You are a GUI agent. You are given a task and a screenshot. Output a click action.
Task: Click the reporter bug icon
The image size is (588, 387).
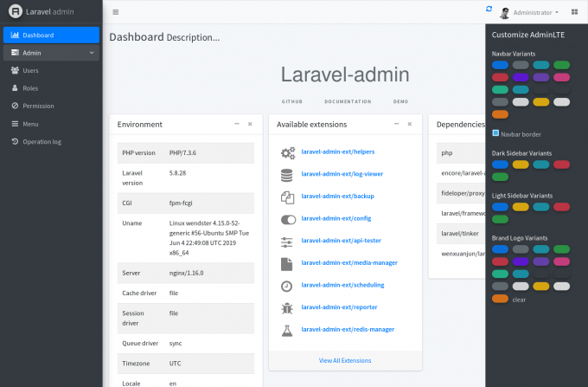(287, 308)
